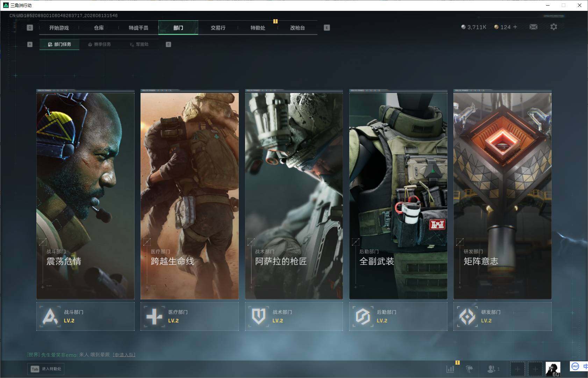Click the 战术部门 LV.2 panel
The height and width of the screenshot is (378, 588).
(x=294, y=317)
